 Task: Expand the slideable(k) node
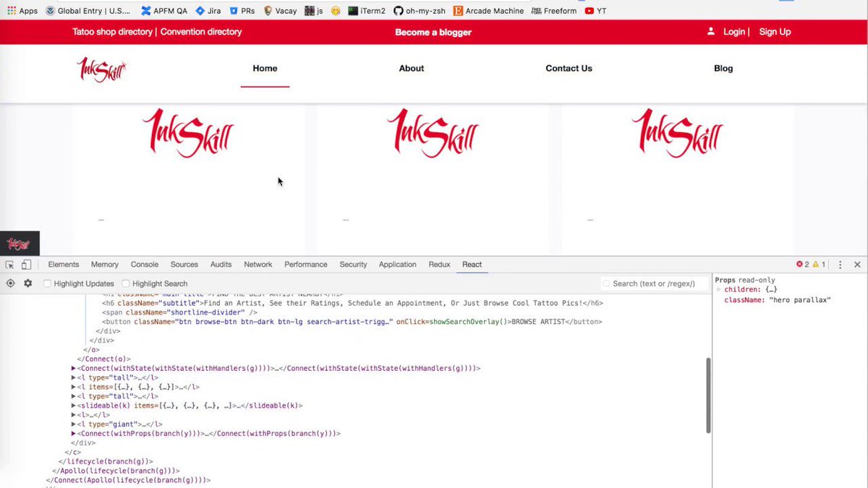(x=74, y=406)
